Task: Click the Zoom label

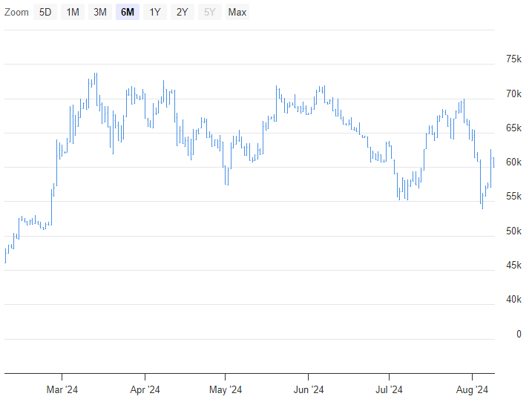Action: pos(16,12)
